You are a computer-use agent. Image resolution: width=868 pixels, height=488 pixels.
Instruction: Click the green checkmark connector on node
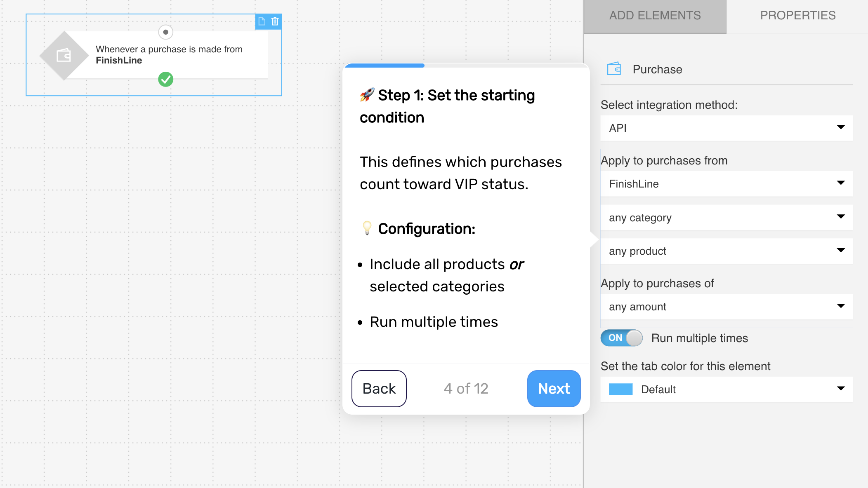165,79
